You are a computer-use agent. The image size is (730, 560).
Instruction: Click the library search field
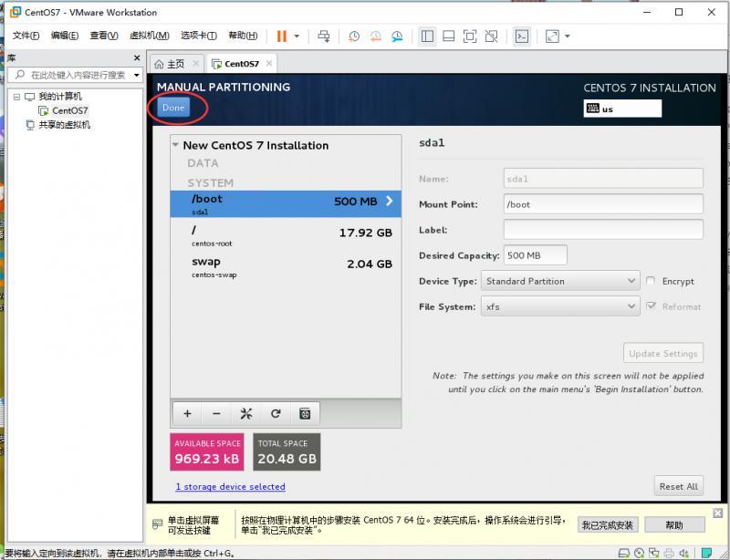75,75
